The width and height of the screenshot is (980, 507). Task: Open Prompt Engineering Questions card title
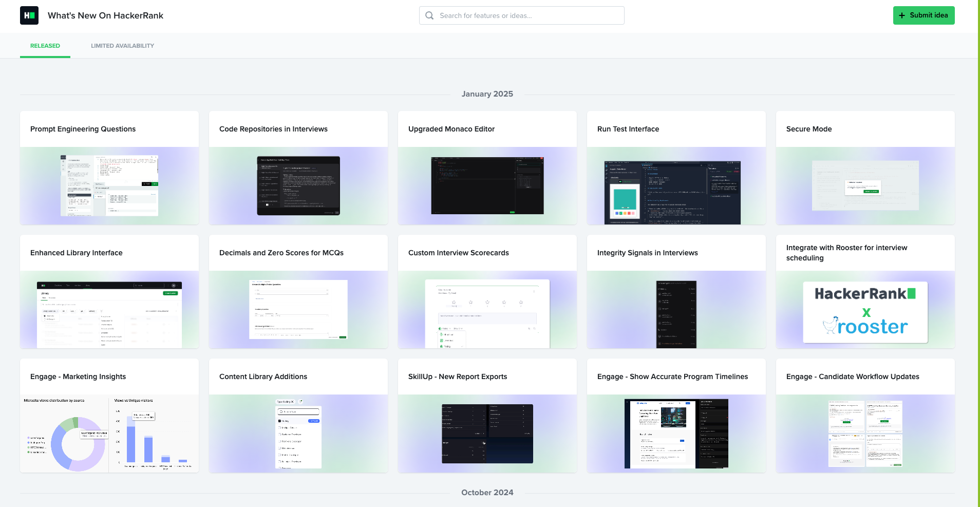(x=83, y=129)
